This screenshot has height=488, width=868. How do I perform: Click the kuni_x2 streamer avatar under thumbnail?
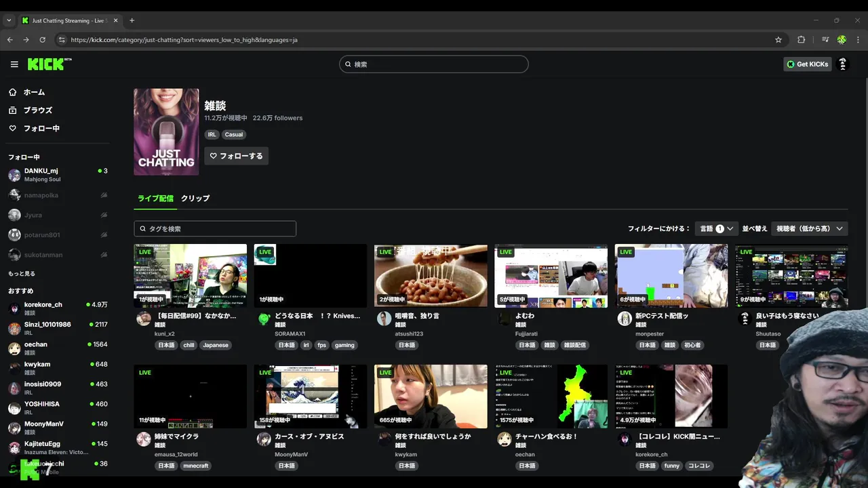(x=144, y=319)
